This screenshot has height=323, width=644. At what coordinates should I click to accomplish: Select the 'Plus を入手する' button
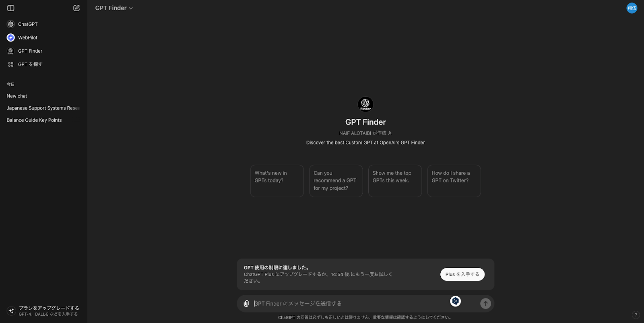tap(462, 274)
